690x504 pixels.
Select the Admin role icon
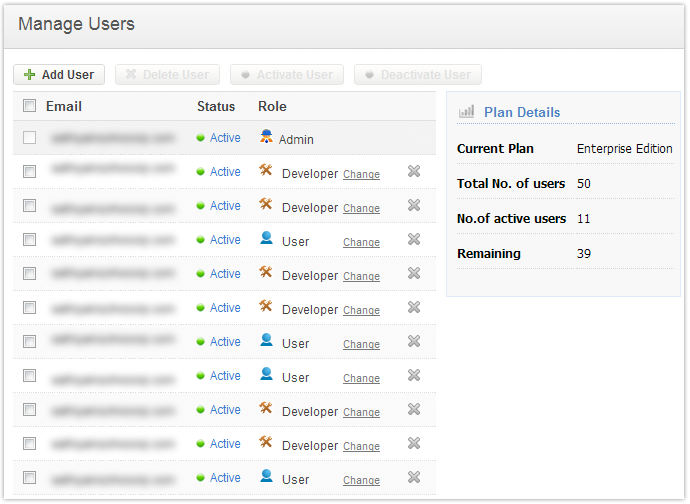pyautogui.click(x=266, y=136)
